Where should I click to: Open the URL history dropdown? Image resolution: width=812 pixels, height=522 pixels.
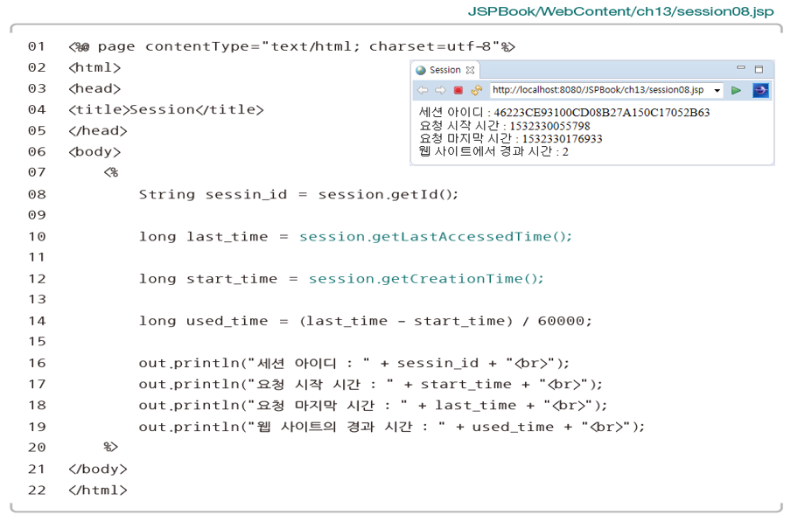coord(717,91)
